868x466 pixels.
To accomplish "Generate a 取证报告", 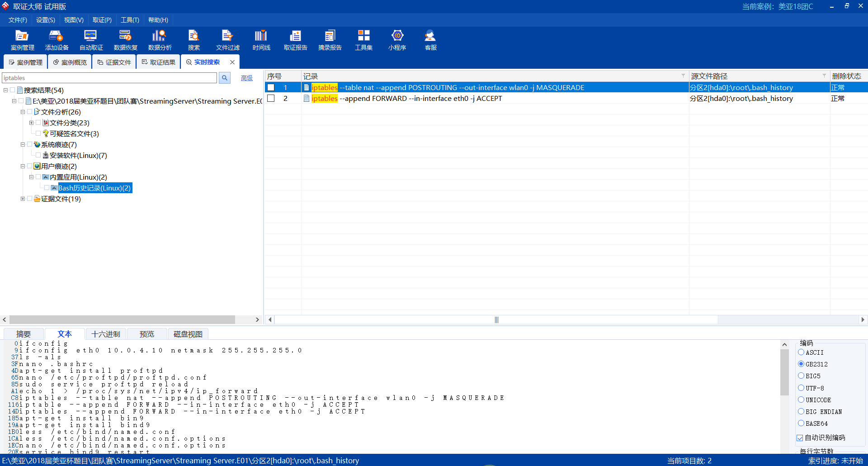I will coord(295,40).
